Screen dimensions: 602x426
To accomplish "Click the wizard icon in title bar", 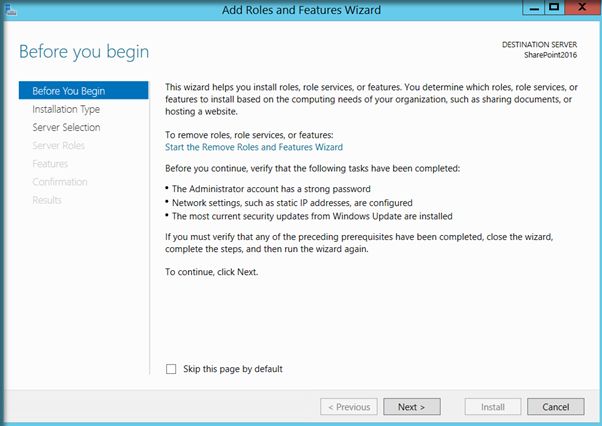I will pos(12,10).
